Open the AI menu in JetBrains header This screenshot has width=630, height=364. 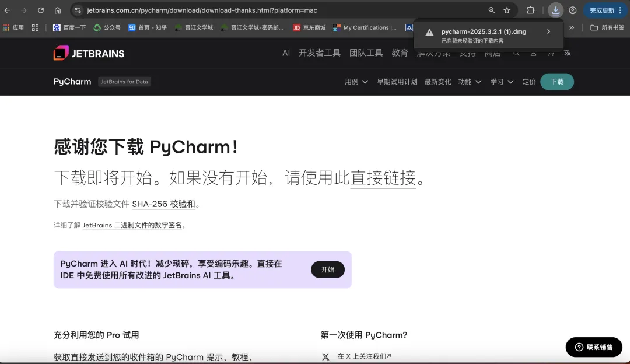coord(286,53)
